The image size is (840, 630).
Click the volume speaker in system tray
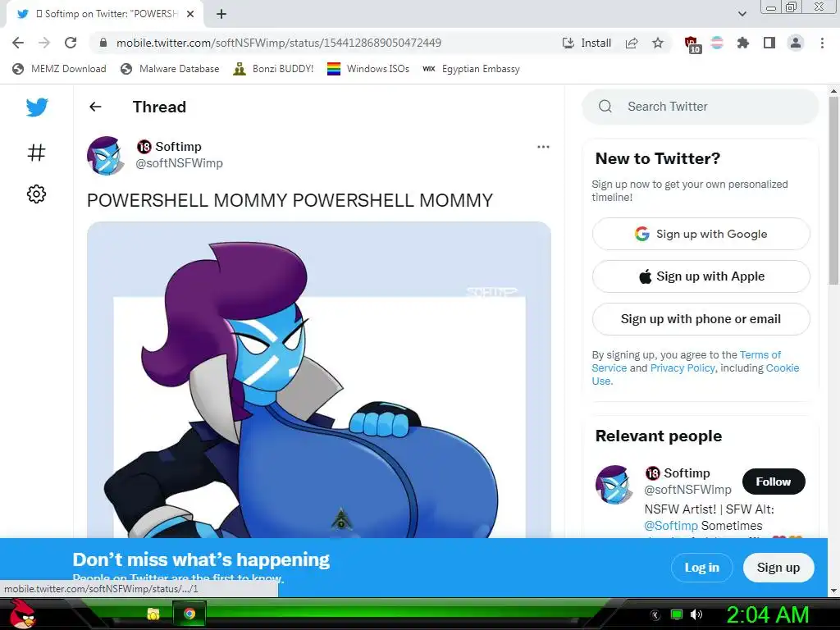pyautogui.click(x=696, y=614)
